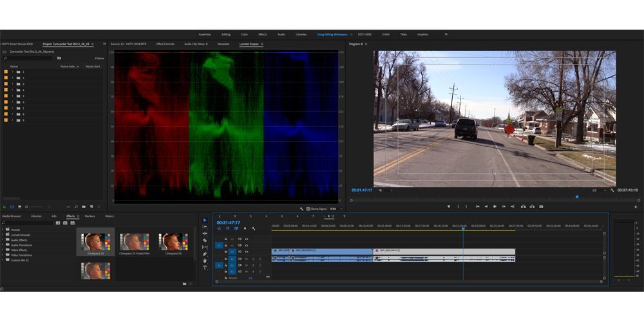Switch to Color workspace
Screen dimensions: 644x322
tap(244, 35)
